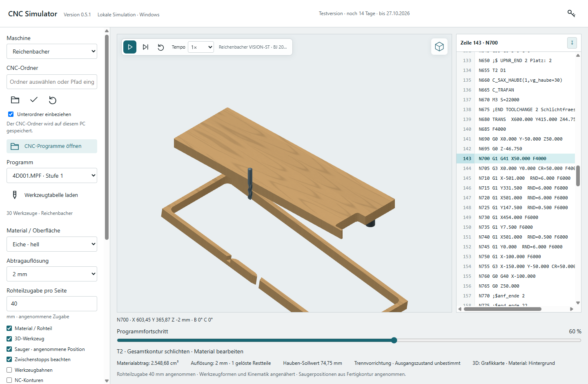Click the Rohteilzugabe pro Seite field
This screenshot has height=384, width=588.
point(52,304)
